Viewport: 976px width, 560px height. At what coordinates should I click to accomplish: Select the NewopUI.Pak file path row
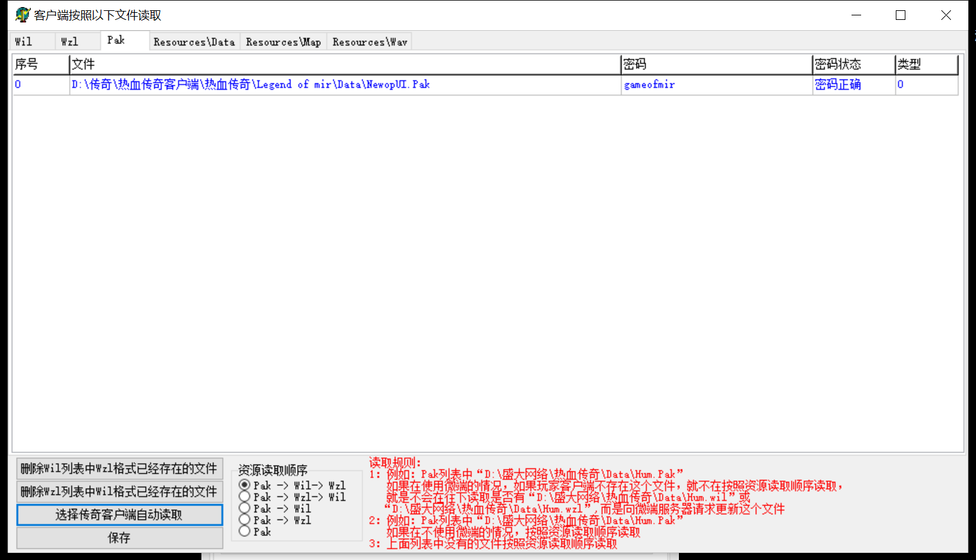click(x=250, y=85)
